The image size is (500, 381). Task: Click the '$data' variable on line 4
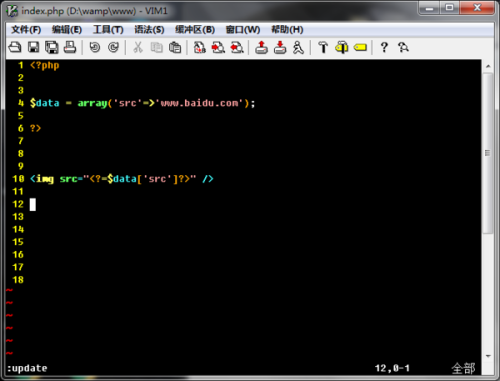(45, 103)
